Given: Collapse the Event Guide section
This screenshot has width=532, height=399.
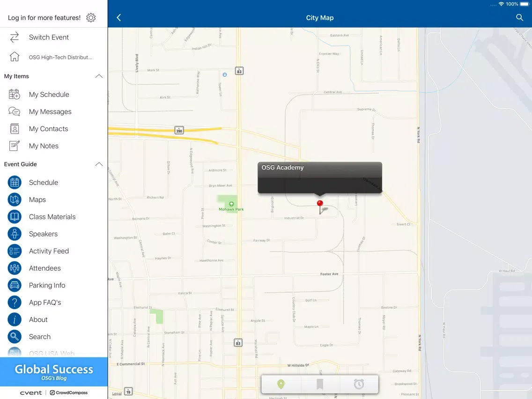Looking at the screenshot, I should [x=99, y=164].
